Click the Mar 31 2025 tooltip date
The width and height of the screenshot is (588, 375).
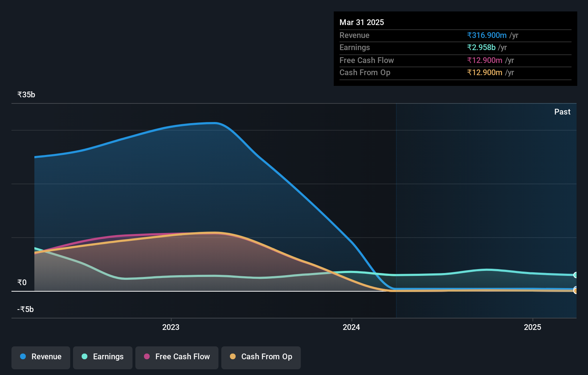click(362, 22)
